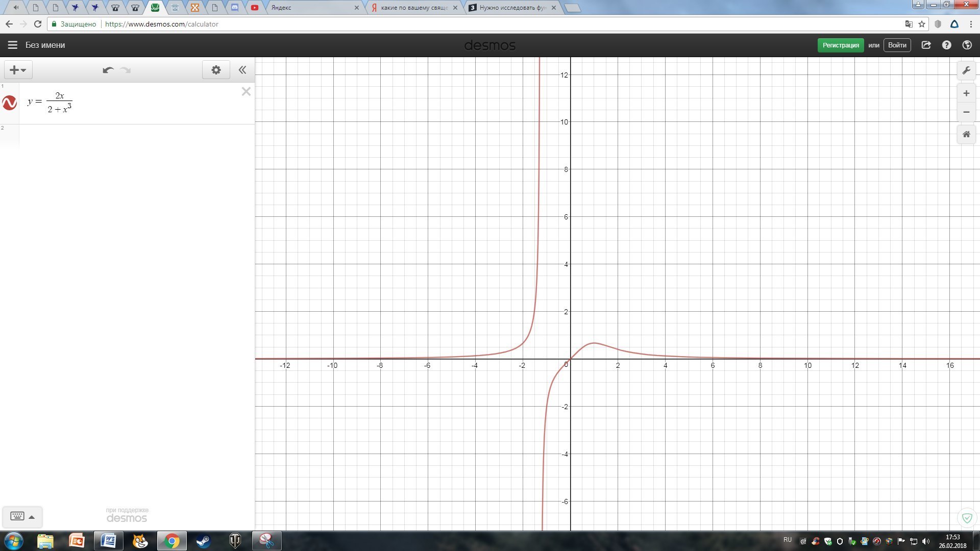Screen dimensions: 980x551
Task: Open the help question mark icon
Action: coord(946,45)
